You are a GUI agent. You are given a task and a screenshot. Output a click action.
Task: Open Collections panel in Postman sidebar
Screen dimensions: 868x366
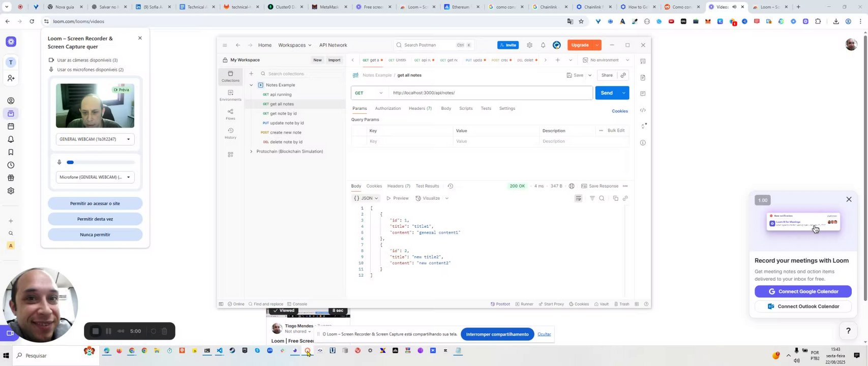(x=230, y=76)
